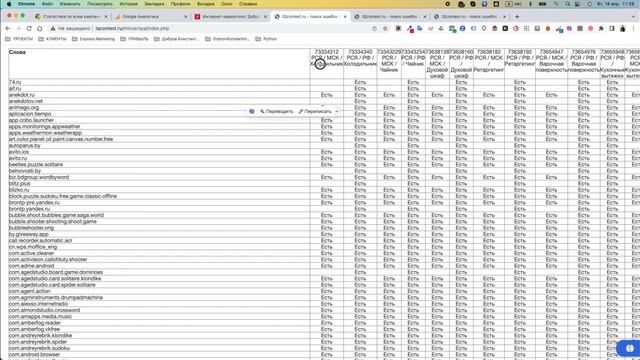Screen dimensions: 640x360
Task: Open the Python bookmarks folder
Action: tap(266, 39)
